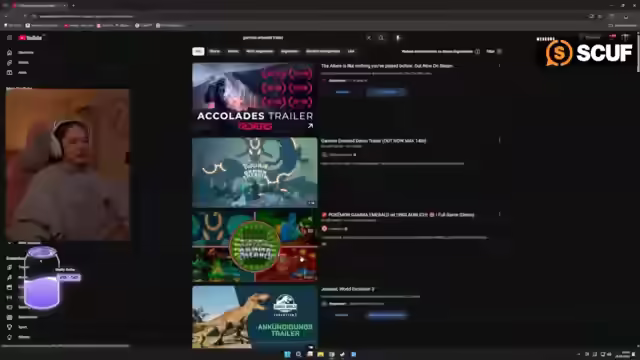This screenshot has width=640, height=360.
Task: Open Windows Start button on taskbar
Action: (x=287, y=354)
